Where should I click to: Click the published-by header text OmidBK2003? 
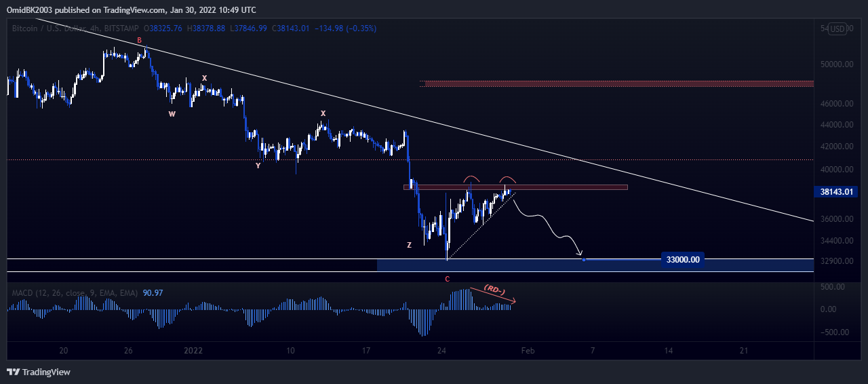coord(31,9)
